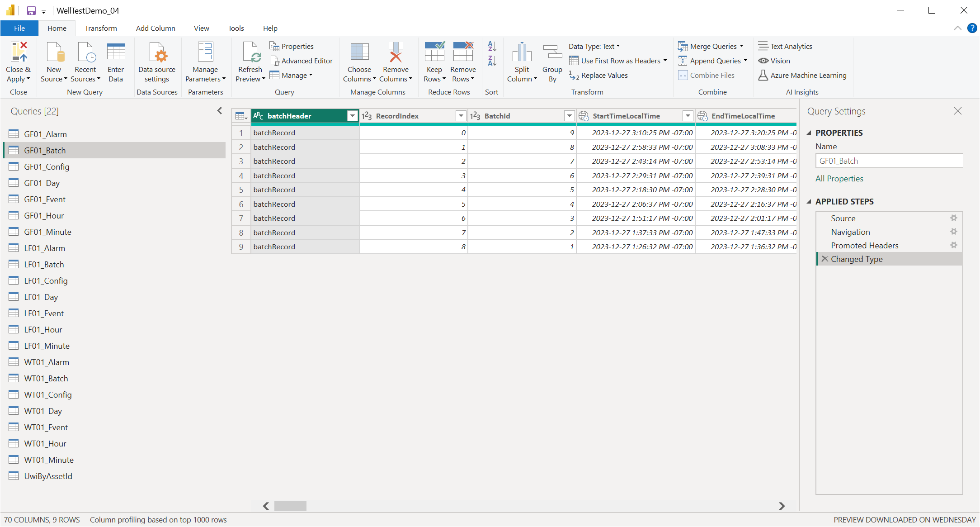The height and width of the screenshot is (527, 980).
Task: Open the Data Type: Text dropdown
Action: click(x=594, y=46)
